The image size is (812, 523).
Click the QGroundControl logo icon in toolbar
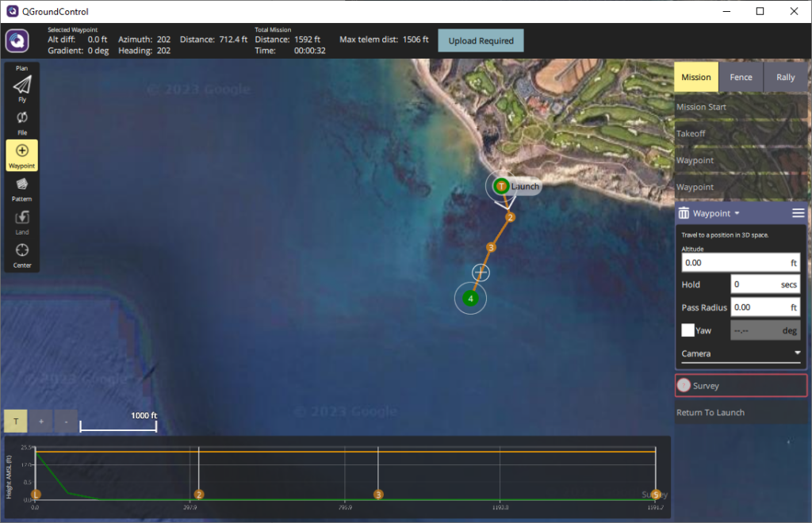(x=17, y=40)
